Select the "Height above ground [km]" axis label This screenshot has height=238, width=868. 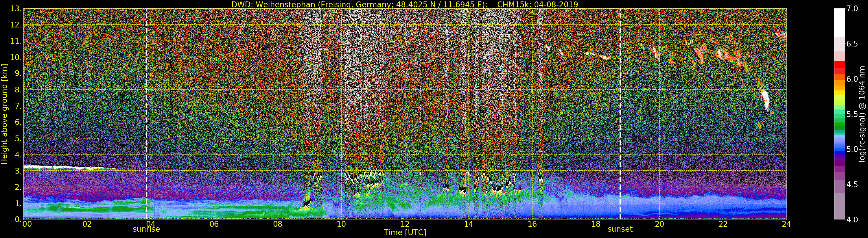[4, 114]
